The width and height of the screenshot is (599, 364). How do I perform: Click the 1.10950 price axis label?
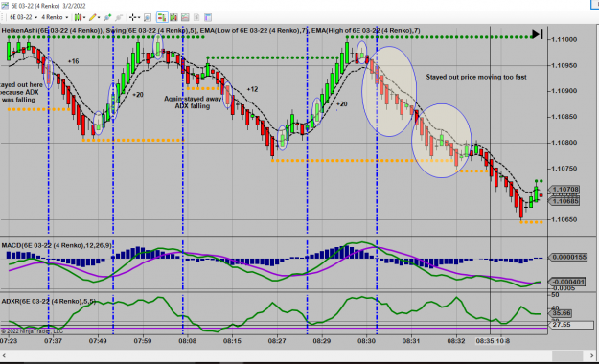click(x=564, y=65)
